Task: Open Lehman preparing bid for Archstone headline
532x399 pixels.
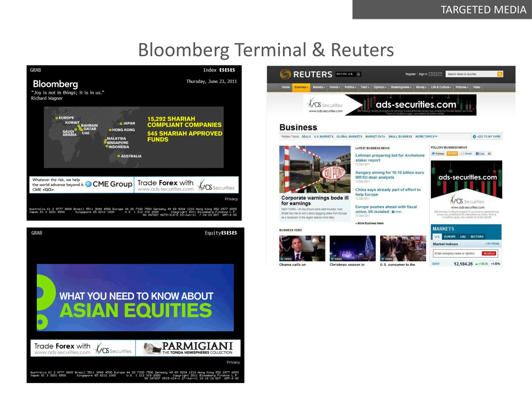Action: click(x=390, y=158)
